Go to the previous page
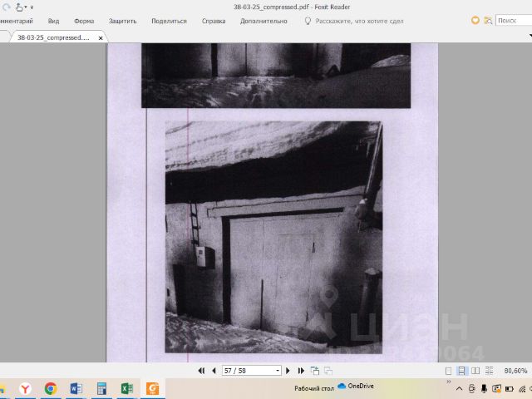This screenshot has height=399, width=532. (214, 371)
